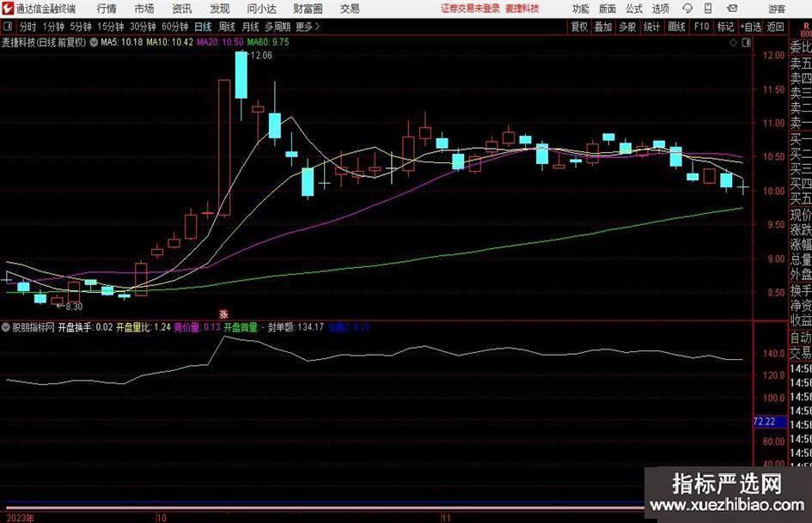Image resolution: width=812 pixels, height=523 pixels.
Task: Open the 市场 menu
Action: [x=144, y=9]
